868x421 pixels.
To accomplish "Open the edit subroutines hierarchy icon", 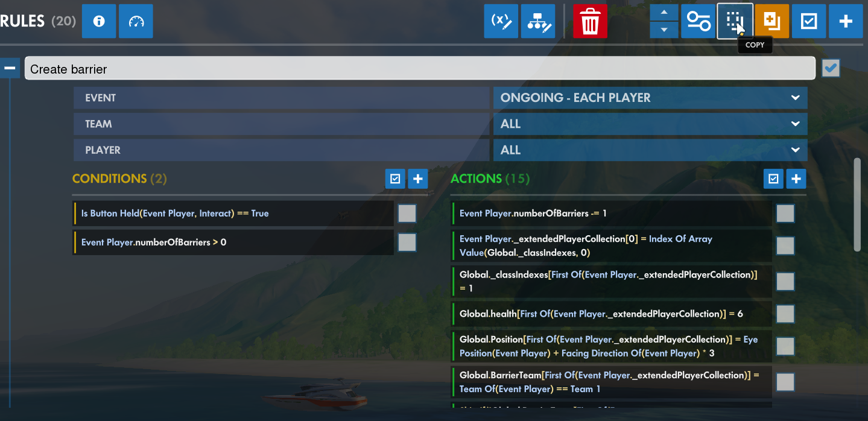I will click(538, 21).
